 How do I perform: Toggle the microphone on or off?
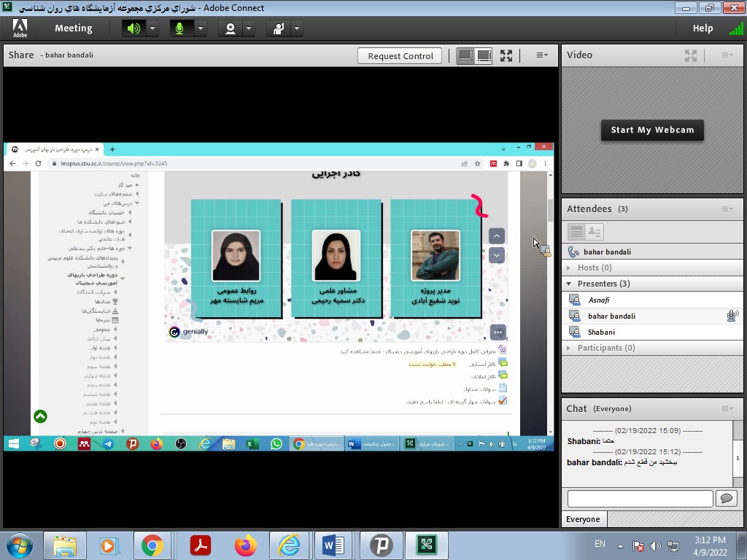coord(179,28)
